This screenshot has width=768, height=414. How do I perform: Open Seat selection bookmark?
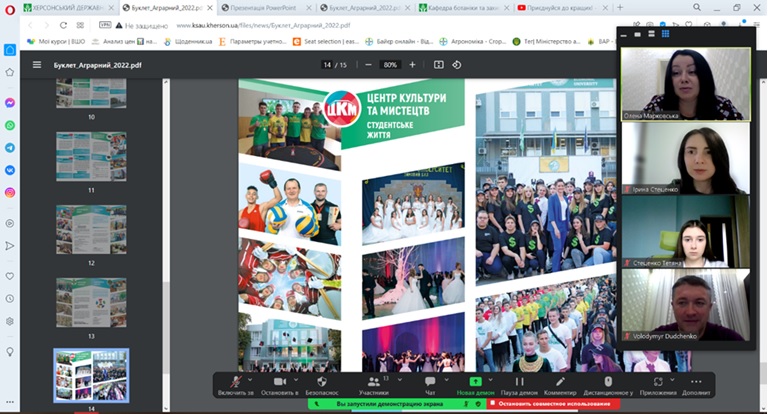[x=326, y=42]
